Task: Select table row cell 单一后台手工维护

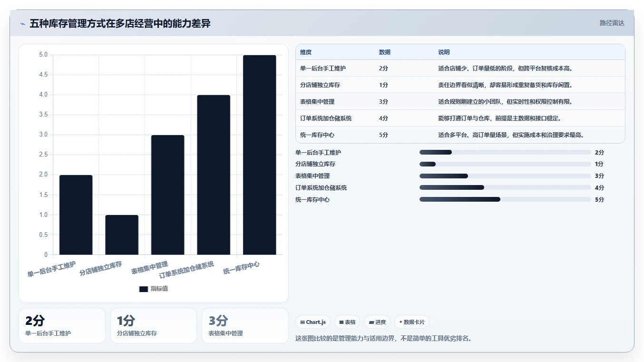Action: [x=323, y=68]
